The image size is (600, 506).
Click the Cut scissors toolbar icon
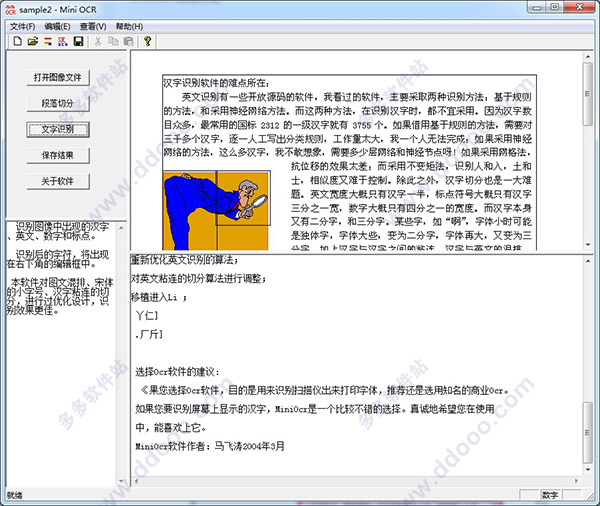[98, 41]
